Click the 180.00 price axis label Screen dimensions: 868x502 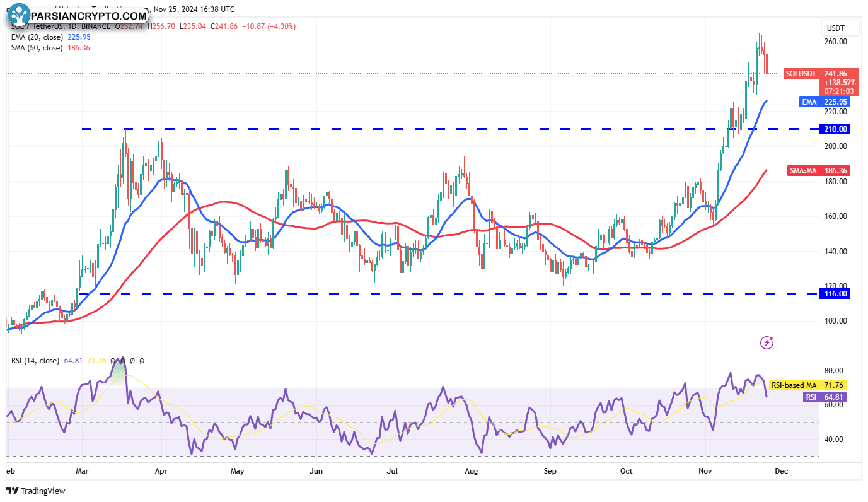pos(835,182)
